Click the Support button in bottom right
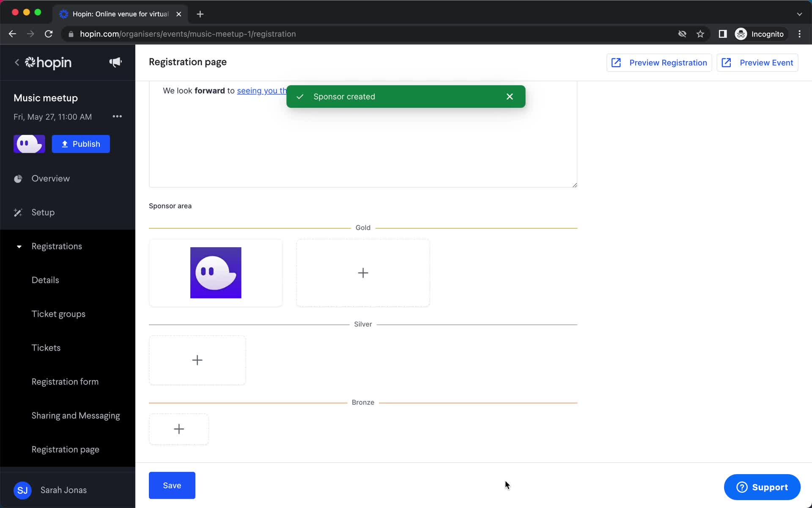 click(763, 487)
